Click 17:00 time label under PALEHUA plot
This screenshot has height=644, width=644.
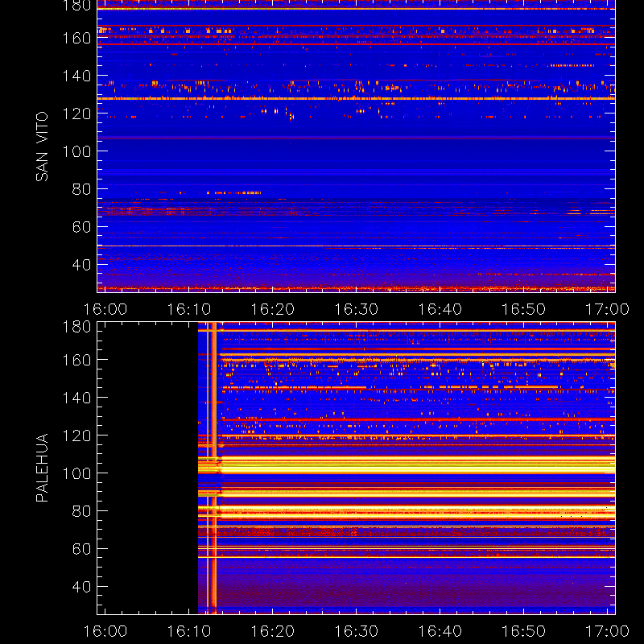point(607,631)
